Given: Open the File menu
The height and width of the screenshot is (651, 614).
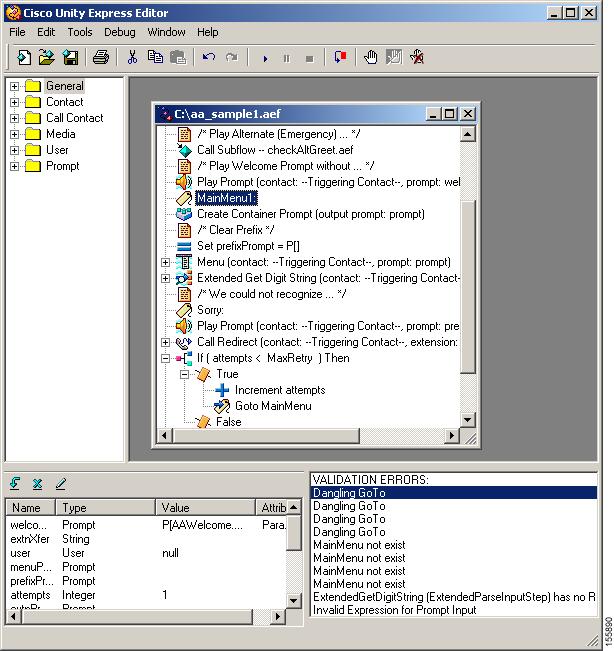Looking at the screenshot, I should click(x=17, y=32).
